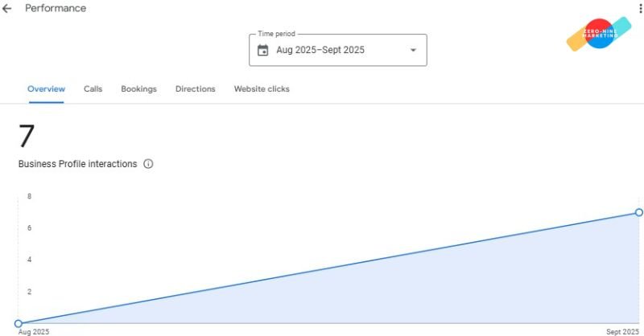The width and height of the screenshot is (644, 336).
Task: Select the Directions tab
Action: pyautogui.click(x=196, y=89)
